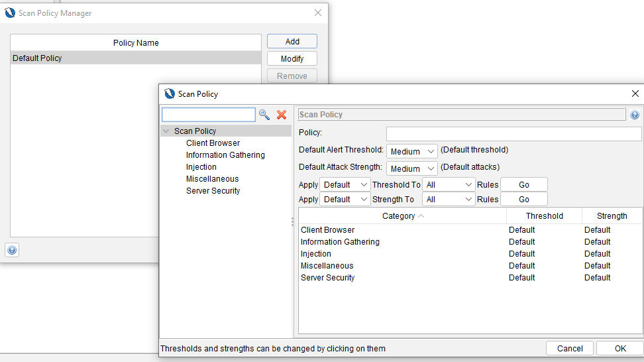Click Information Gathering category table cell

(x=403, y=241)
